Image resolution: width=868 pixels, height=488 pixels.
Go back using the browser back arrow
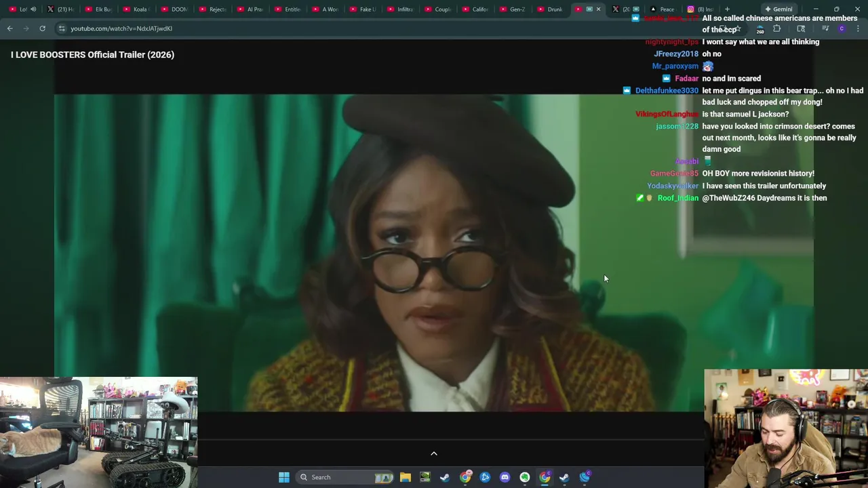(9, 28)
